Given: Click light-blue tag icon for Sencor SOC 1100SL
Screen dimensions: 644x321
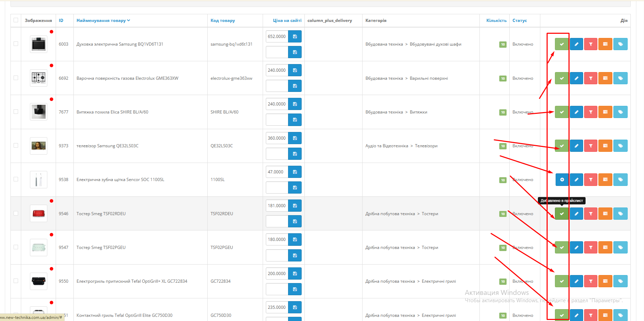Looking at the screenshot, I should click(620, 180).
